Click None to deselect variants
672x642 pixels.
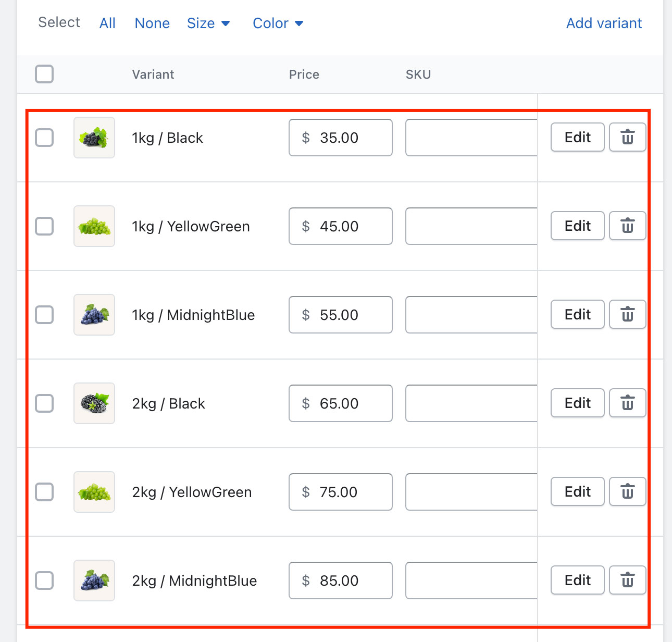152,23
